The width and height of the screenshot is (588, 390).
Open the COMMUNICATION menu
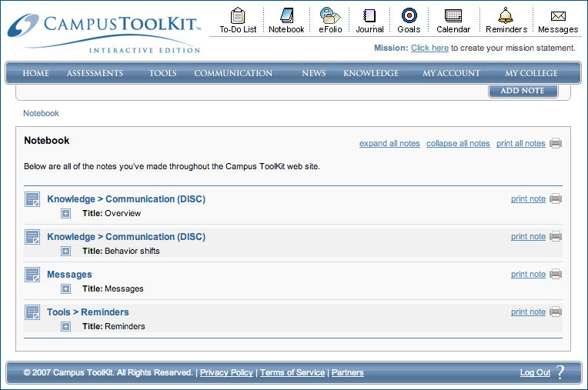[x=233, y=73]
